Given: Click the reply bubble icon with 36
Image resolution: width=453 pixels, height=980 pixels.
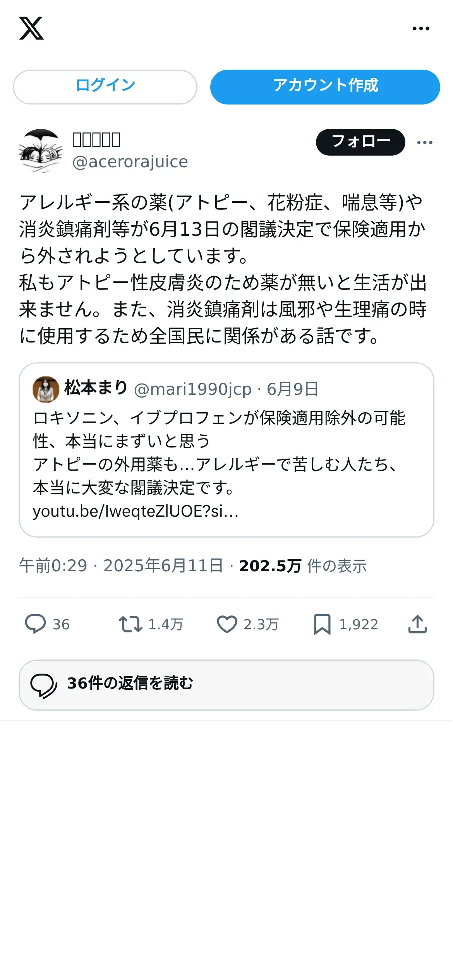Looking at the screenshot, I should (36, 624).
